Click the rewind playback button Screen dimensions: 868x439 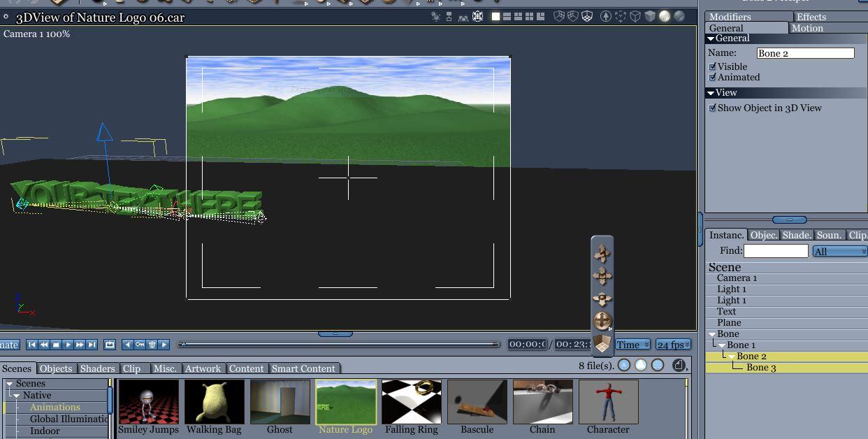44,345
